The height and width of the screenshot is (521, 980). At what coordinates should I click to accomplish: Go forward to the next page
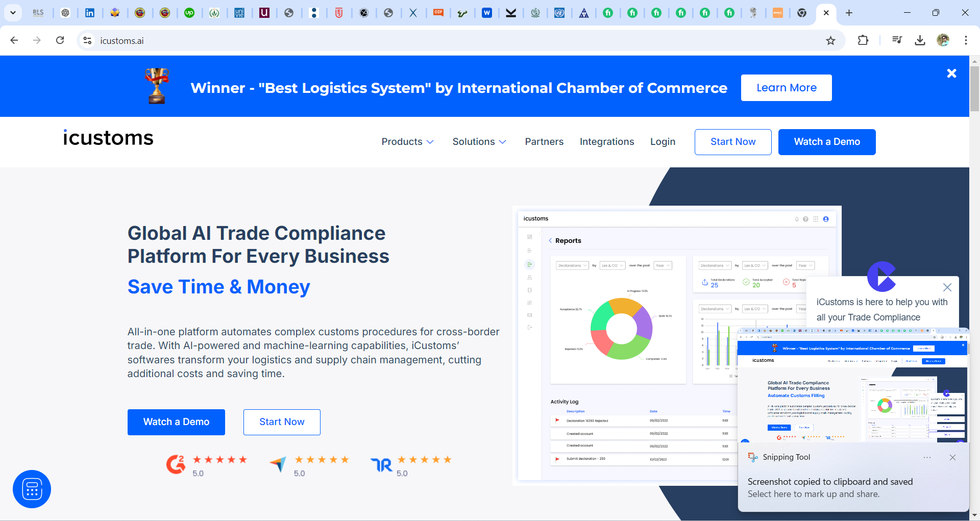(x=37, y=40)
